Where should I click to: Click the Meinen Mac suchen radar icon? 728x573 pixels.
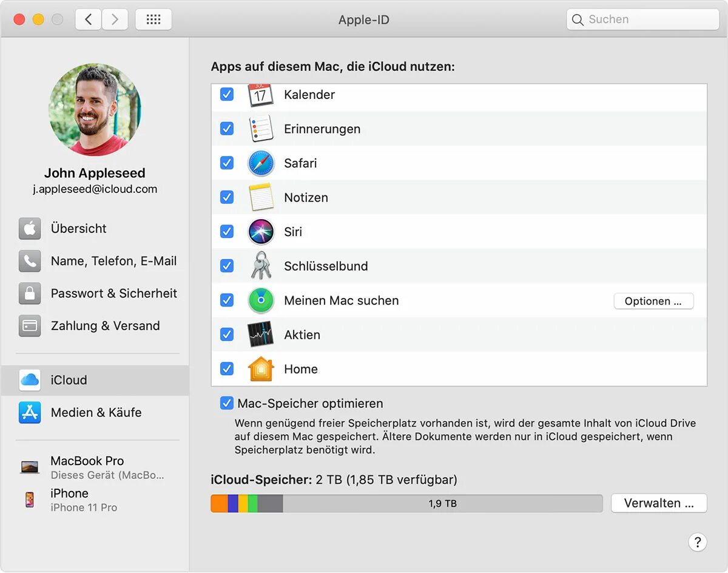pos(261,300)
